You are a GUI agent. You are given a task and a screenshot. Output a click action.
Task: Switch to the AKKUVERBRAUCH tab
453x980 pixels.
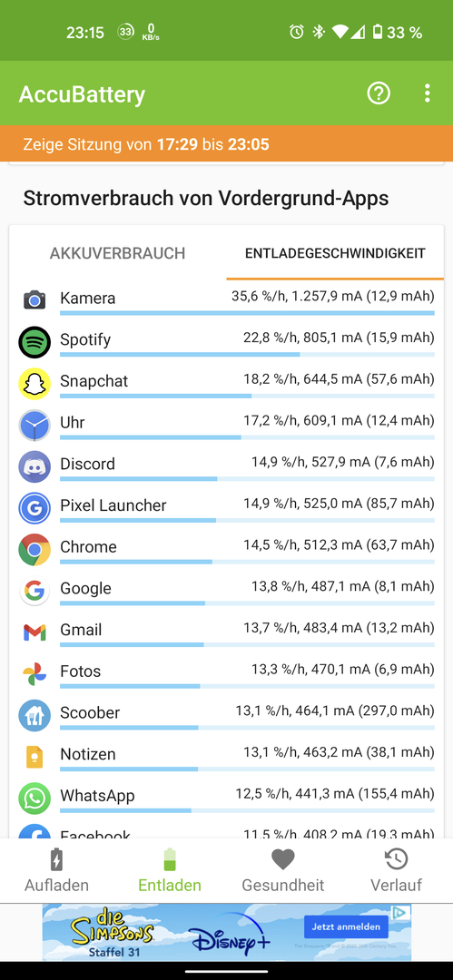[x=118, y=253]
